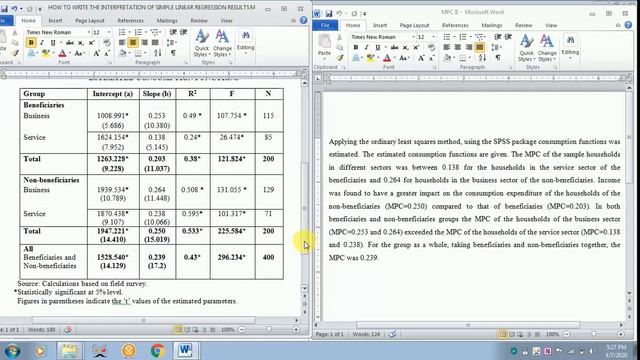Click zoom out minus button in MPC II status bar
The image size is (640, 360).
(x=566, y=334)
